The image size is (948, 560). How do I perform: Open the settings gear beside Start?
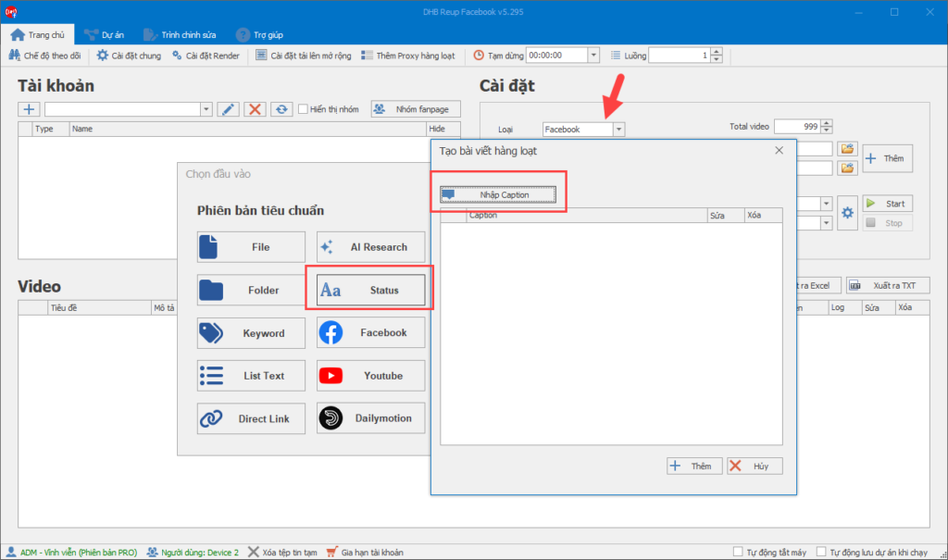point(847,213)
